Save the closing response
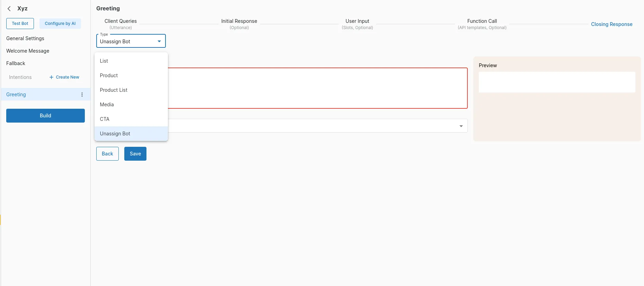 [x=135, y=154]
